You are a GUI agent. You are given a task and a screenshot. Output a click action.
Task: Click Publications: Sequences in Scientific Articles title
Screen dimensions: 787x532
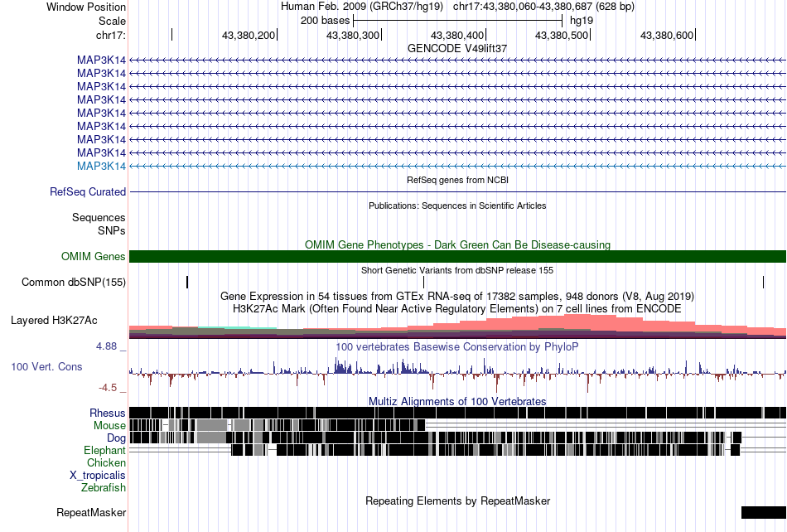(x=457, y=206)
